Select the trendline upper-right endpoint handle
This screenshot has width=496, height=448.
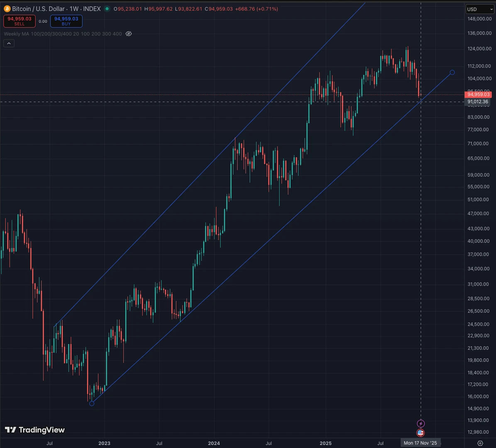[452, 73]
